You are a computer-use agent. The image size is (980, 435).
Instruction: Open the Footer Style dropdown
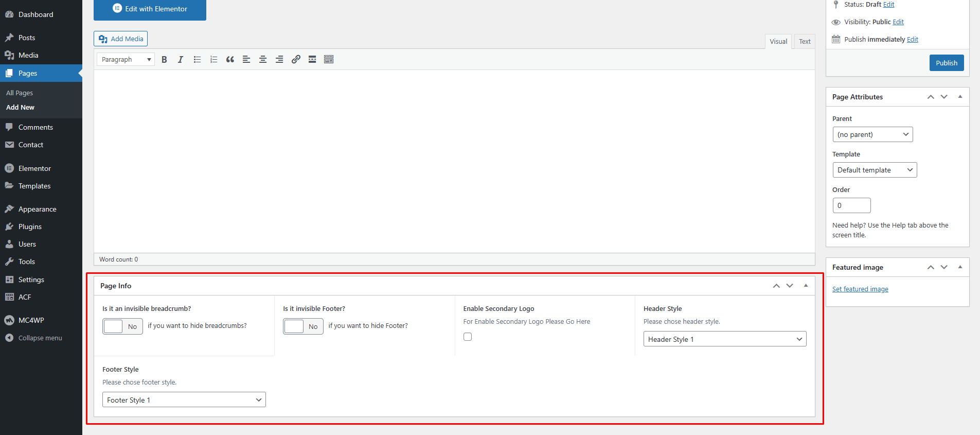coord(184,400)
